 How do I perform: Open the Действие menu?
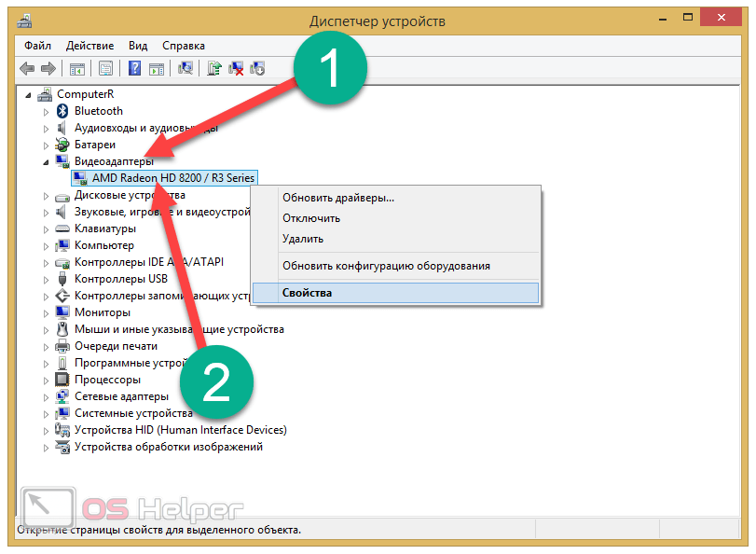point(90,46)
